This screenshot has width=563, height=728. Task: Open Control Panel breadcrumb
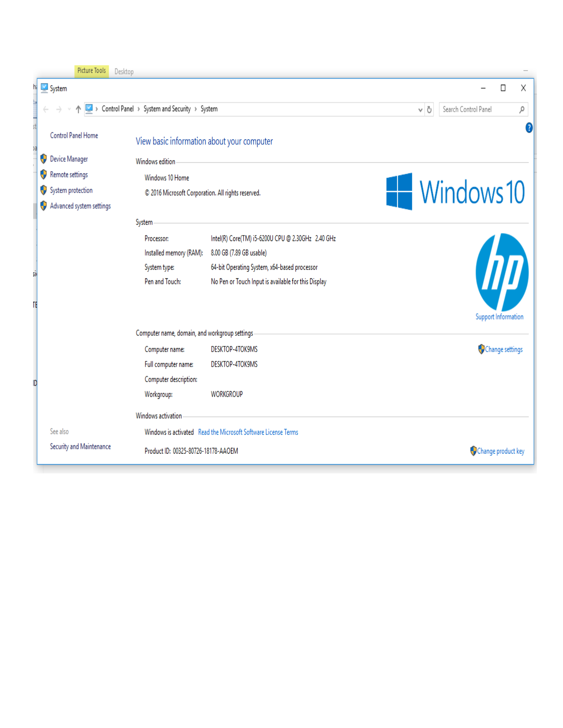[117, 109]
